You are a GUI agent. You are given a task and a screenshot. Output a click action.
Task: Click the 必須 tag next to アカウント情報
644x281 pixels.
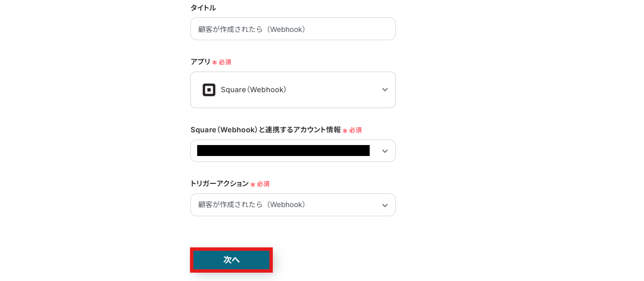click(356, 130)
